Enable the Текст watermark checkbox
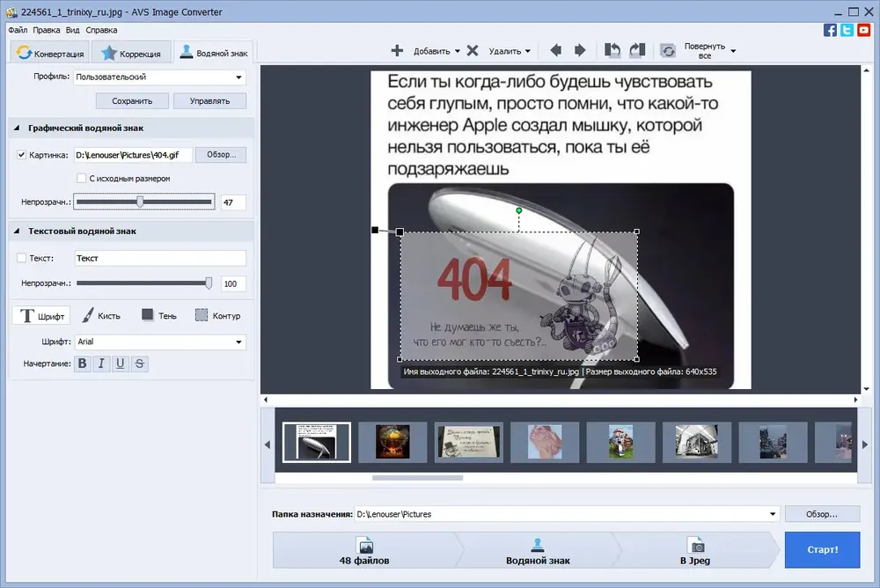Screen dimensions: 880x588 21,258
